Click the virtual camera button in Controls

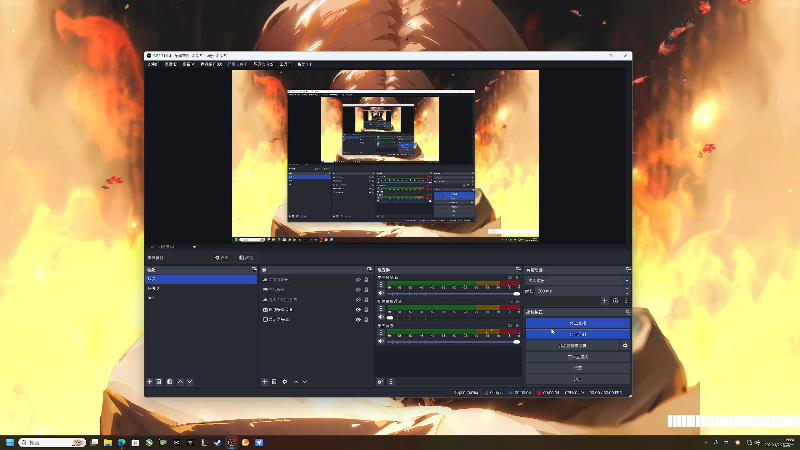tap(572, 345)
